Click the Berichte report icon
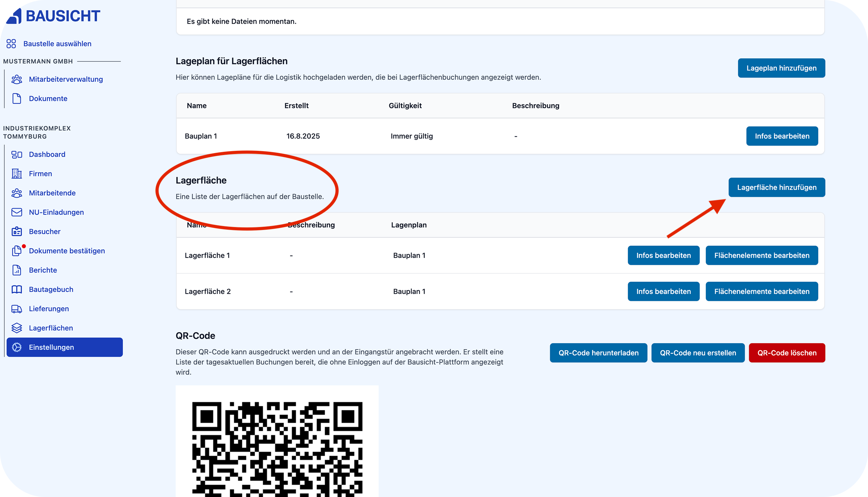Image resolution: width=868 pixels, height=497 pixels. click(x=17, y=270)
